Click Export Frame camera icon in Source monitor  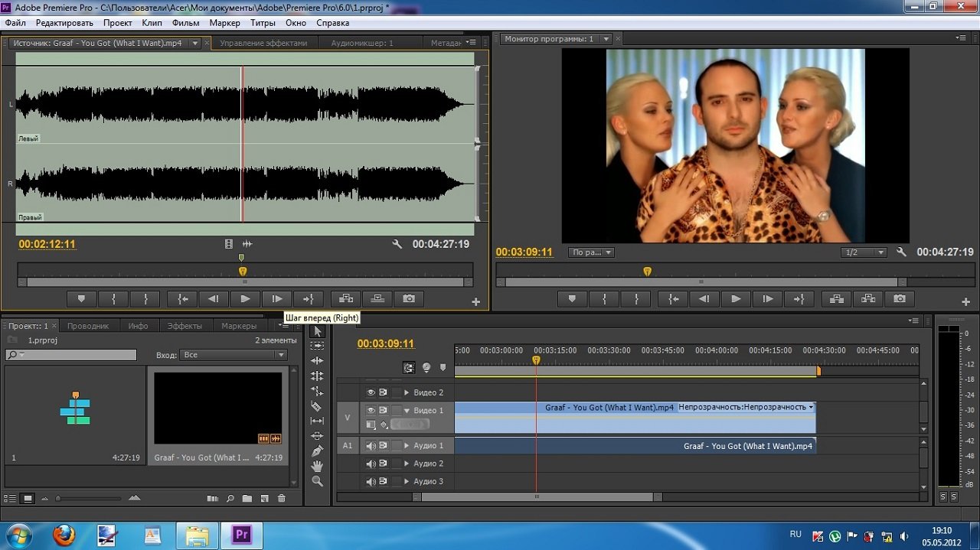(x=409, y=299)
